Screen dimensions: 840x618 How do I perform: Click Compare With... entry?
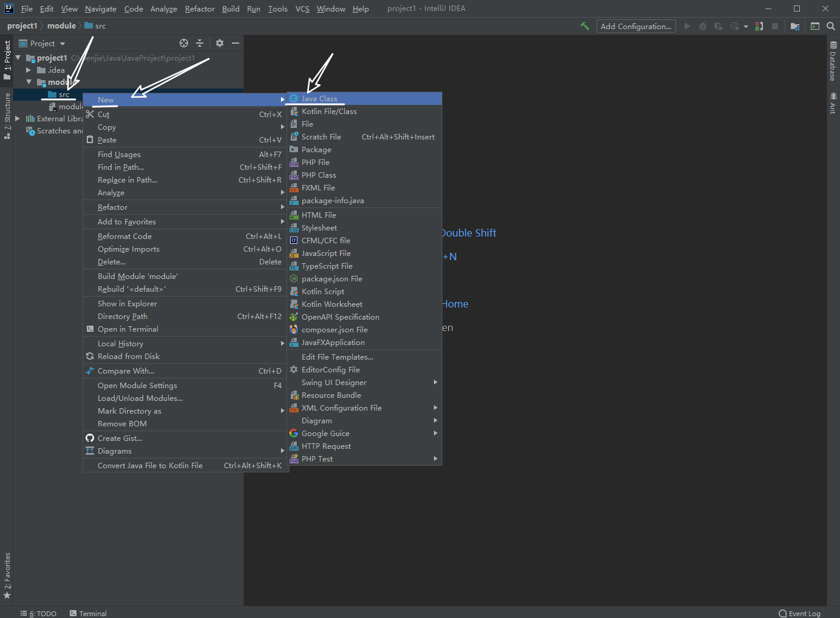point(185,371)
